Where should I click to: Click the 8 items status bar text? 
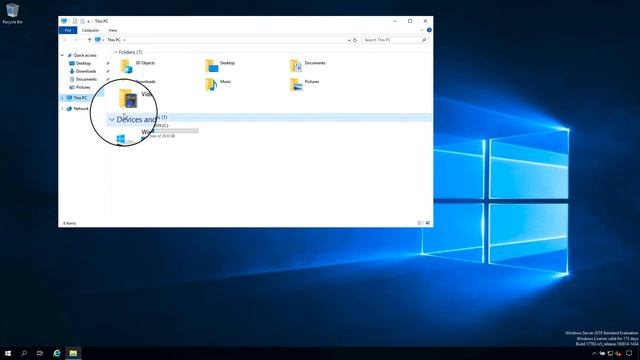click(69, 223)
